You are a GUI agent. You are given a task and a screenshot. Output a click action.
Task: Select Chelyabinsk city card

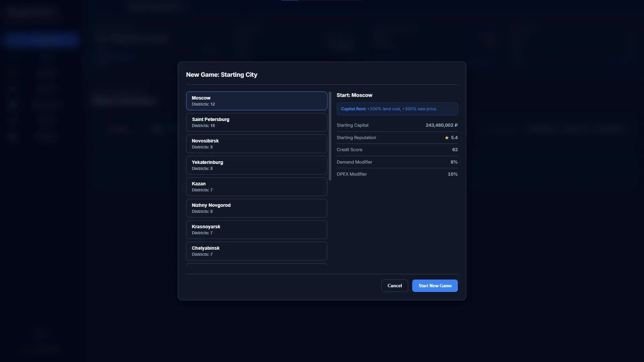pos(257,251)
